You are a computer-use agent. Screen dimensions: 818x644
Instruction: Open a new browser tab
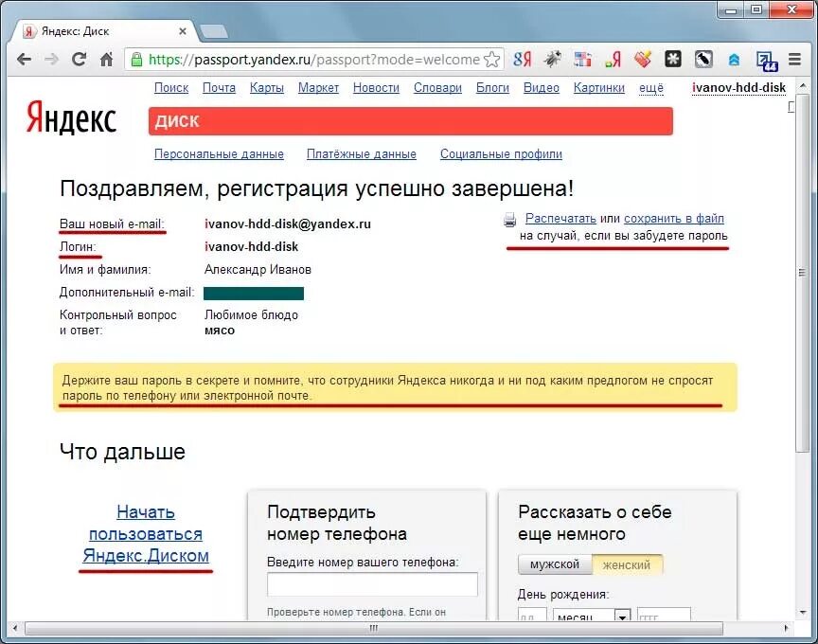214,31
